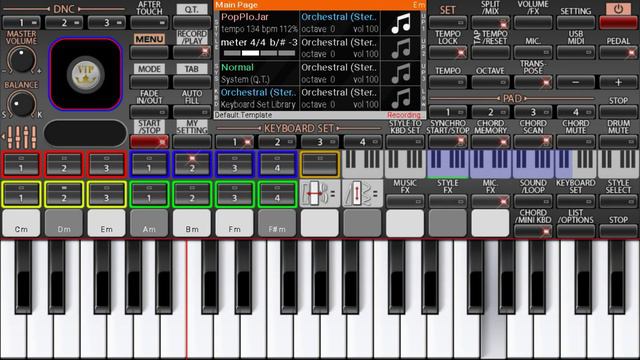Open Split/Mix page

490,22
